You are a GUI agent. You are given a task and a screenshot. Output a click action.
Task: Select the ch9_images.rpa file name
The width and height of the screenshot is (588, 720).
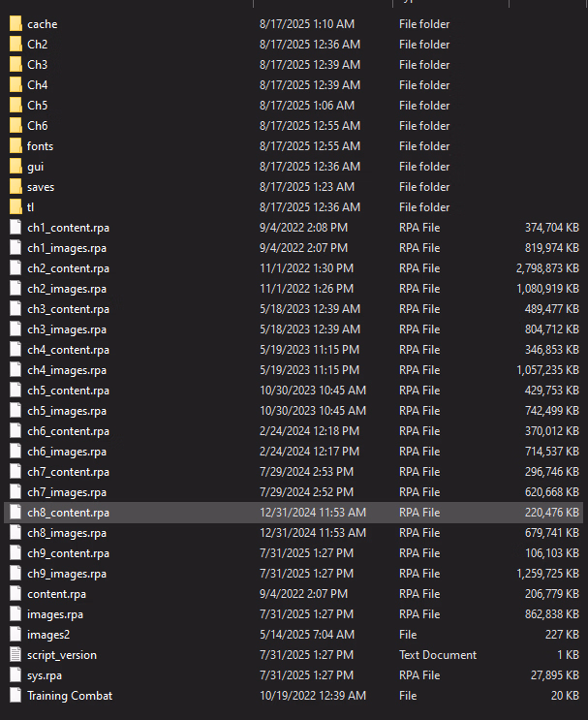click(67, 574)
